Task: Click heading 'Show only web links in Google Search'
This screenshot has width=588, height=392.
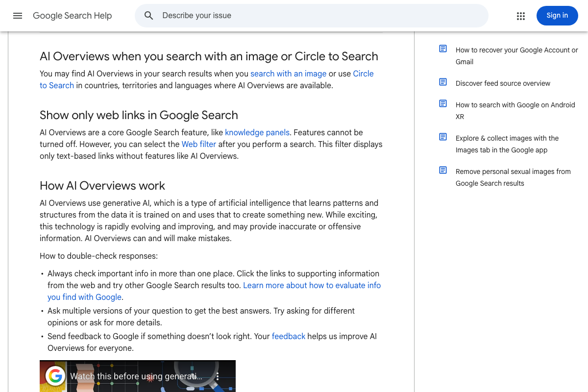Action: 139,115
